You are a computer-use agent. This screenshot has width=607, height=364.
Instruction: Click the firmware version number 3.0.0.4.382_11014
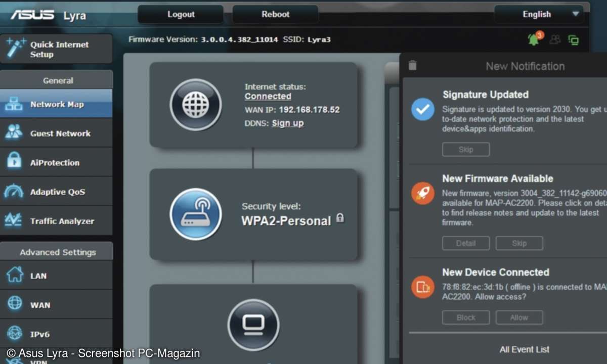click(240, 39)
